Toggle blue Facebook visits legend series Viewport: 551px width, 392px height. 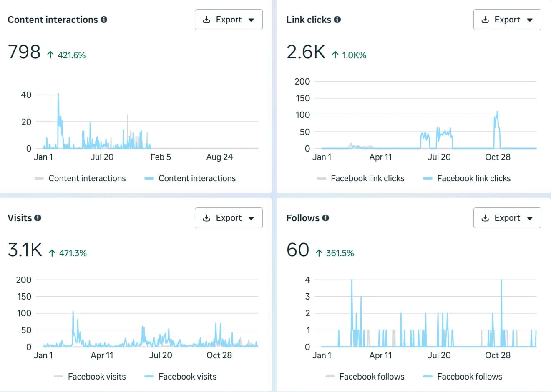180,377
